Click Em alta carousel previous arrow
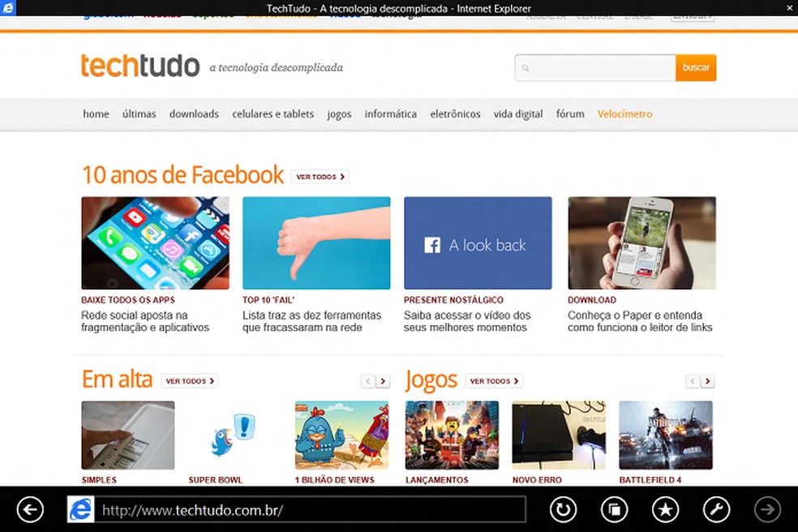 367,381
